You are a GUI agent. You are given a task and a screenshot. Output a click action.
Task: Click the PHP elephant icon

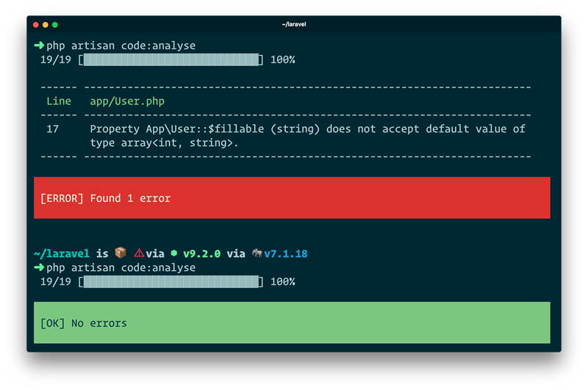pyautogui.click(x=257, y=253)
